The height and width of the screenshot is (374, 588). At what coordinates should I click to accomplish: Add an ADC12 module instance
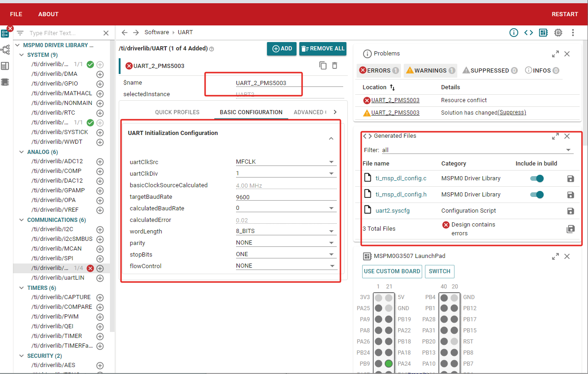pos(100,162)
